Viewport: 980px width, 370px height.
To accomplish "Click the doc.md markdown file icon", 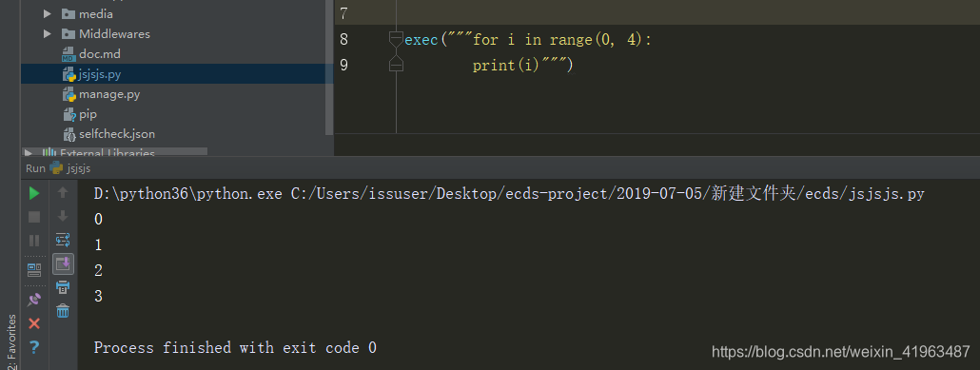I will coord(69,54).
